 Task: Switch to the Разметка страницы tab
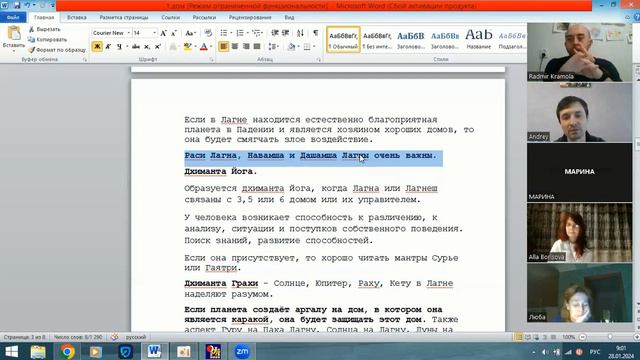(x=124, y=18)
